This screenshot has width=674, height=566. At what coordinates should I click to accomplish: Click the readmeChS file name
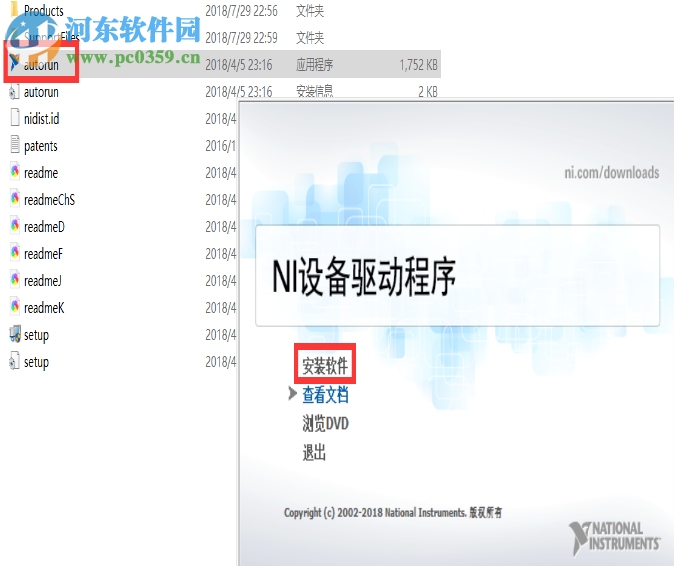tap(49, 200)
